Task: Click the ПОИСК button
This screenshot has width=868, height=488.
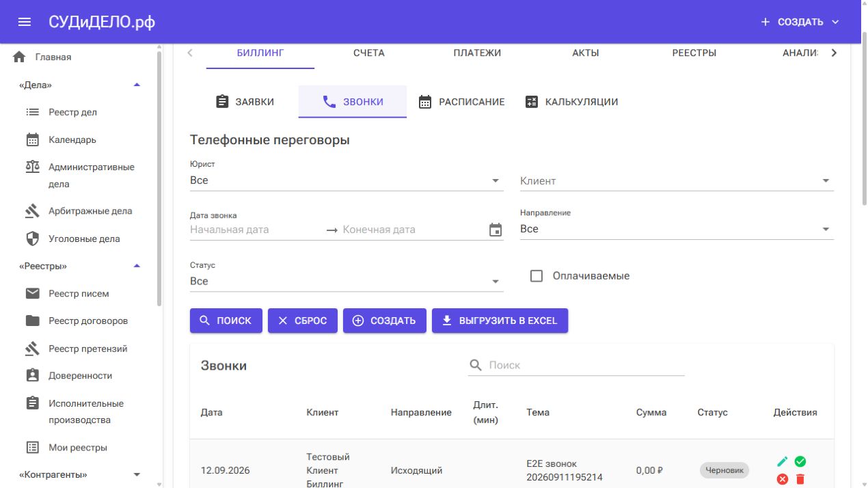Action: [226, 321]
